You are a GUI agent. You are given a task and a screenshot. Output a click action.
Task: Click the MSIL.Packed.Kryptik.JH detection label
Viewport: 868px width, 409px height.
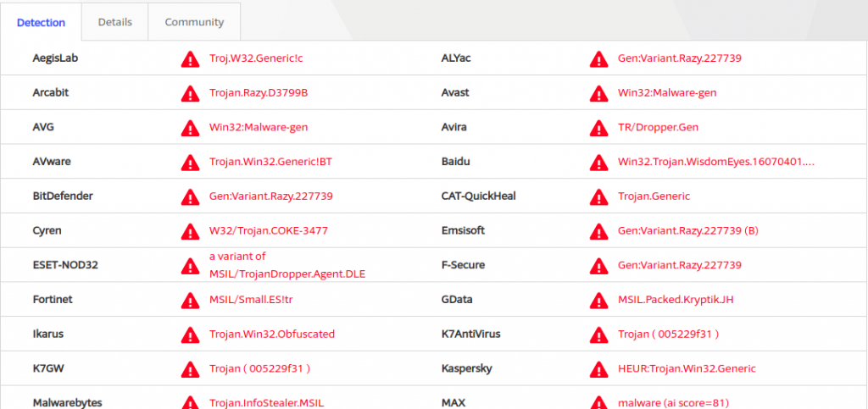[676, 300]
